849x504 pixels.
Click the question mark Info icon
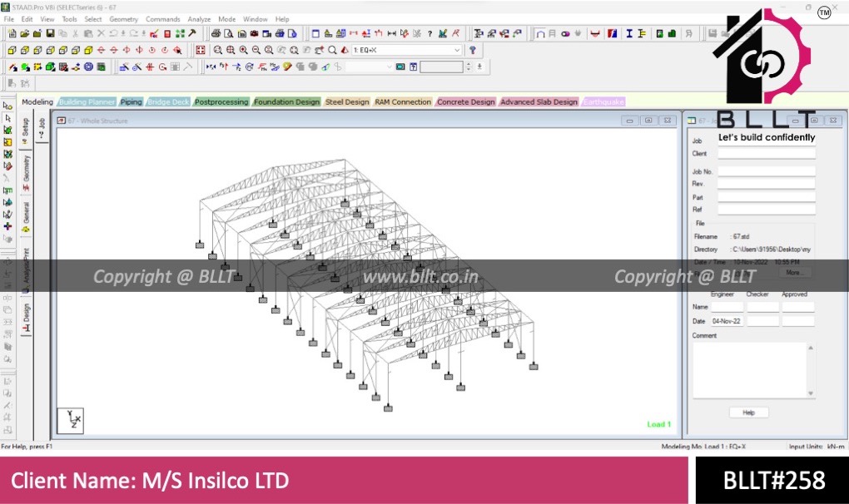point(430,33)
